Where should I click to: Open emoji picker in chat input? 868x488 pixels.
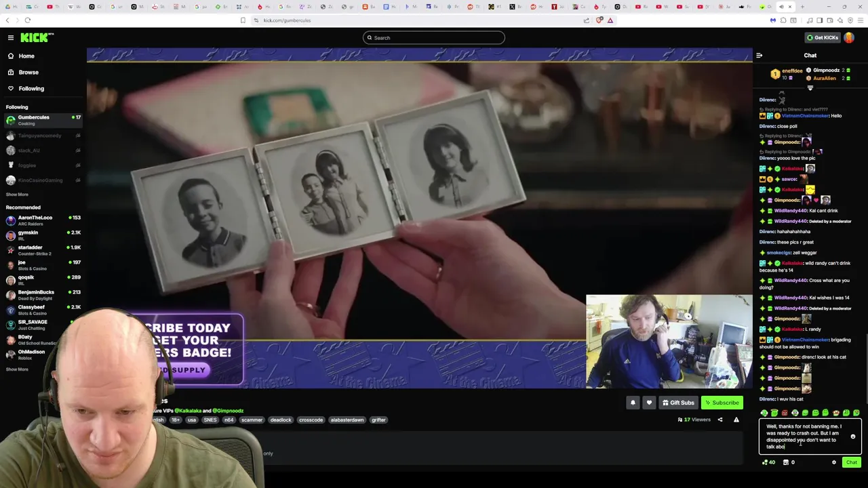click(853, 436)
